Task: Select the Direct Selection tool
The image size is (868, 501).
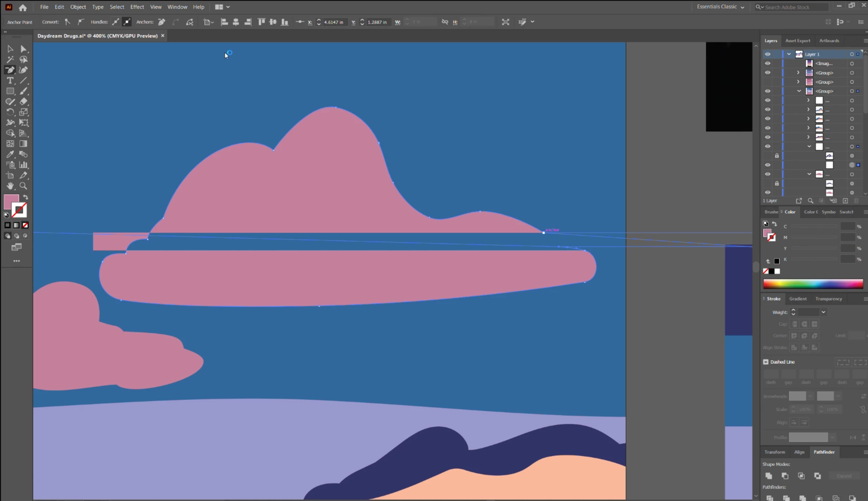Action: pos(23,49)
